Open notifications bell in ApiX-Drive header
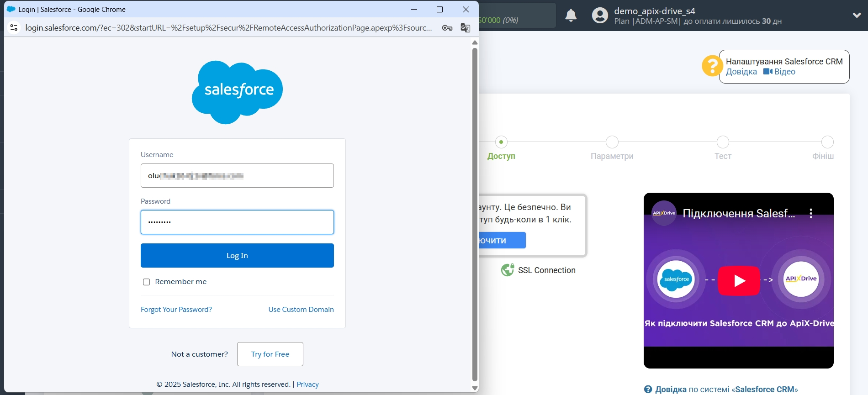Screen dimensions: 868x395 (x=571, y=16)
